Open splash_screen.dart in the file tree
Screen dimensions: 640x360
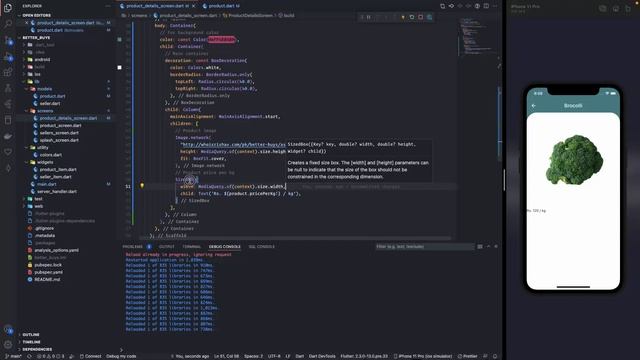[65, 140]
